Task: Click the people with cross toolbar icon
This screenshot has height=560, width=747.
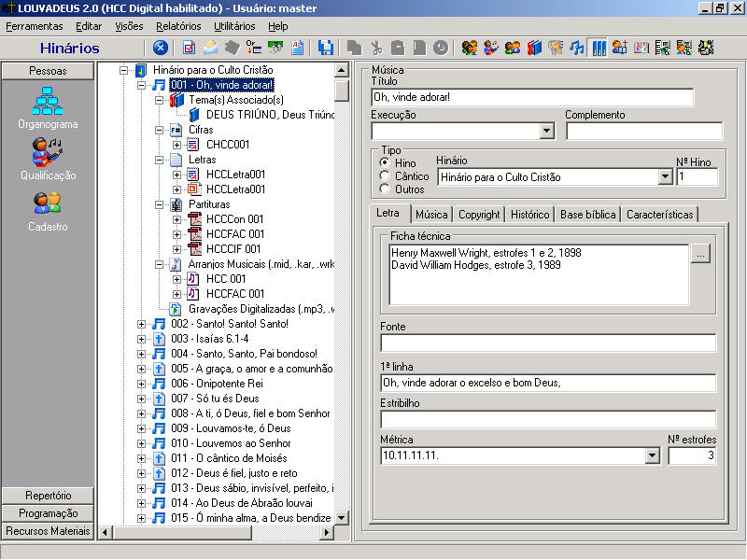Action: 619,48
